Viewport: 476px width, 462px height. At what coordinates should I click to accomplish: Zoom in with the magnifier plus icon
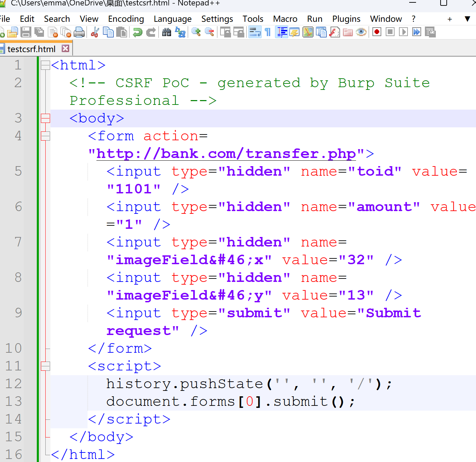click(196, 32)
